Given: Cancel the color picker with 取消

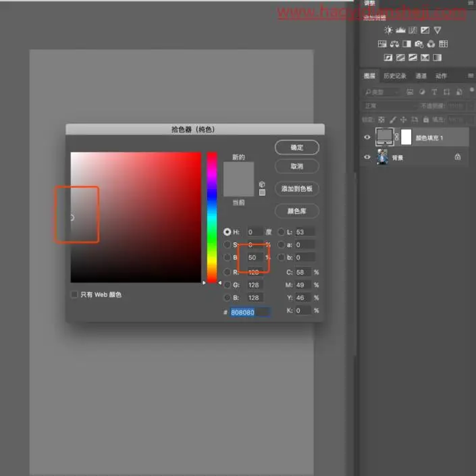Looking at the screenshot, I should [297, 166].
